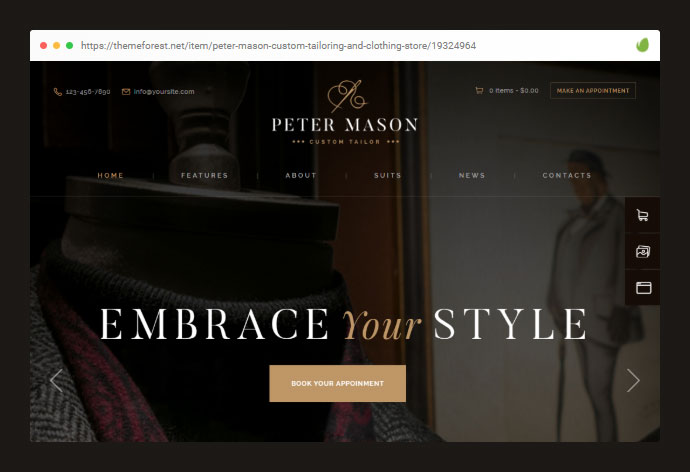Click the Book Your Appoinment button
This screenshot has width=690, height=472.
pos(338,383)
